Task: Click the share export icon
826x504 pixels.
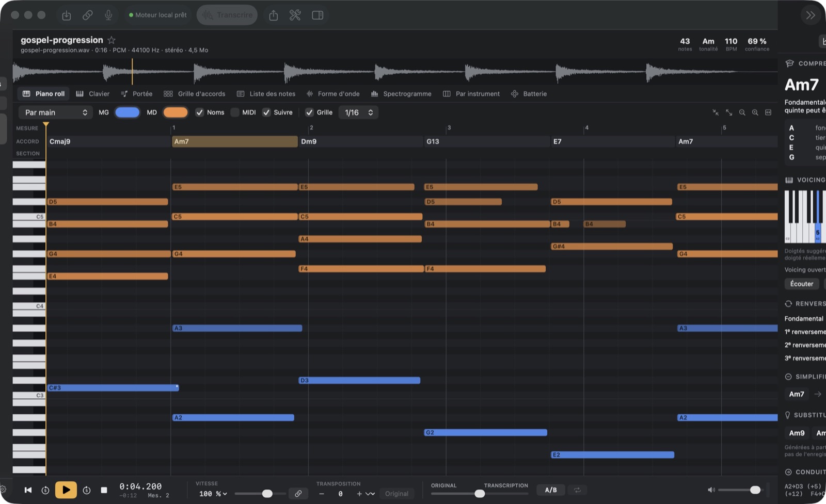Action: pos(274,15)
